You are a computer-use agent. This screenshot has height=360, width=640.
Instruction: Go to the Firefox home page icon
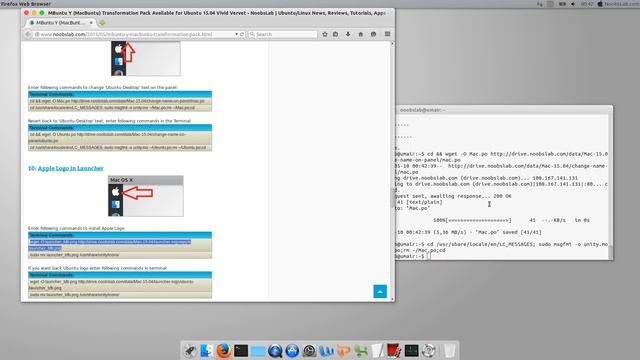[361, 34]
